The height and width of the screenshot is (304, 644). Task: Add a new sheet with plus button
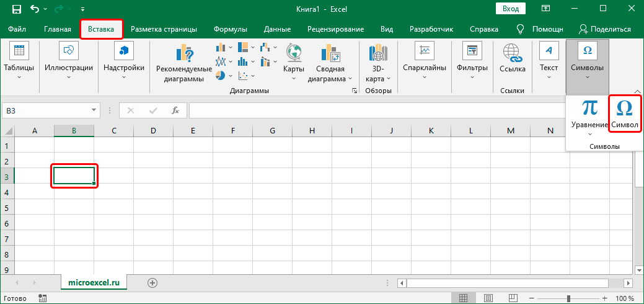point(152,282)
